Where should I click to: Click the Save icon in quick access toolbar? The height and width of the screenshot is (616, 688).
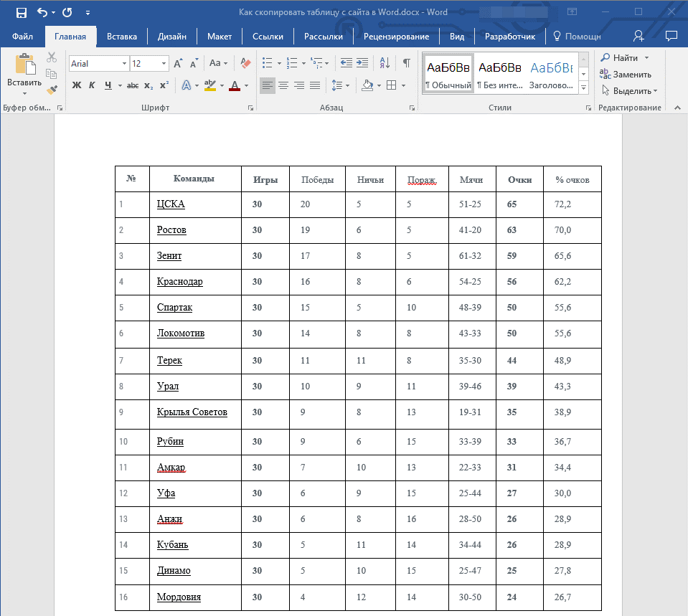(x=21, y=12)
